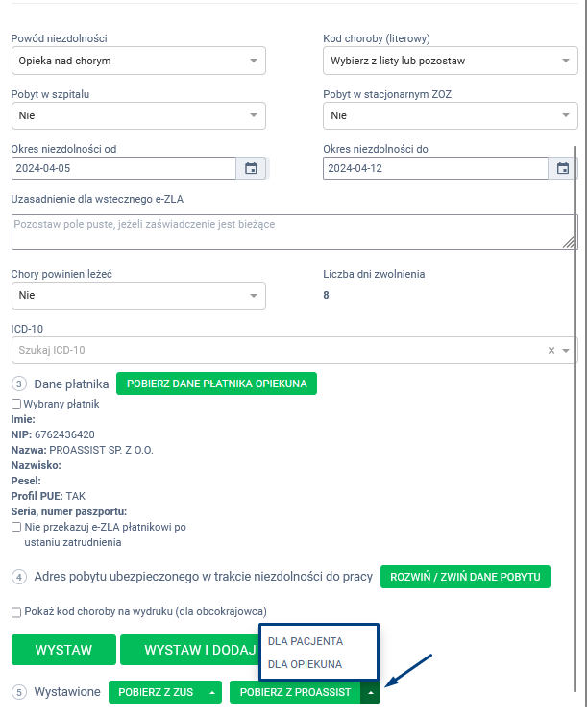Expand Kod choroby (literowy) dropdown

tap(450, 61)
